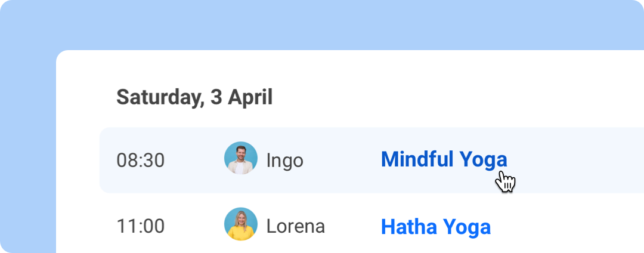
Task: Click the gap between 11:00 and Lorena's photo
Action: [x=194, y=227]
